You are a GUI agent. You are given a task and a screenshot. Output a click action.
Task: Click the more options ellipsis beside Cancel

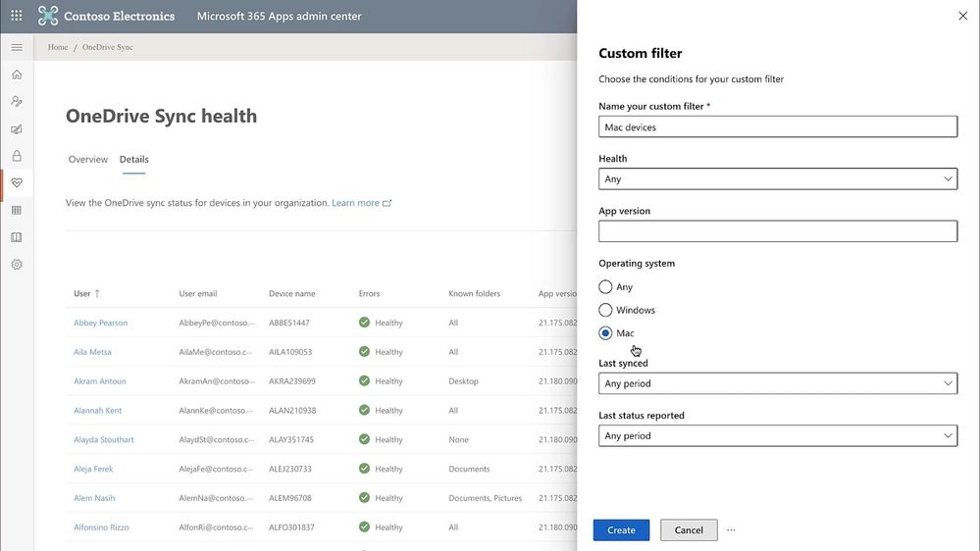coord(731,530)
